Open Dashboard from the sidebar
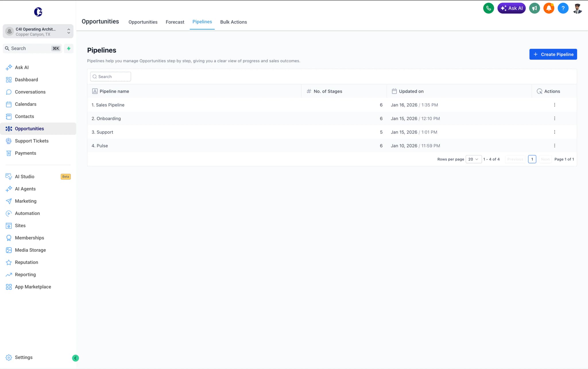 (x=38, y=80)
